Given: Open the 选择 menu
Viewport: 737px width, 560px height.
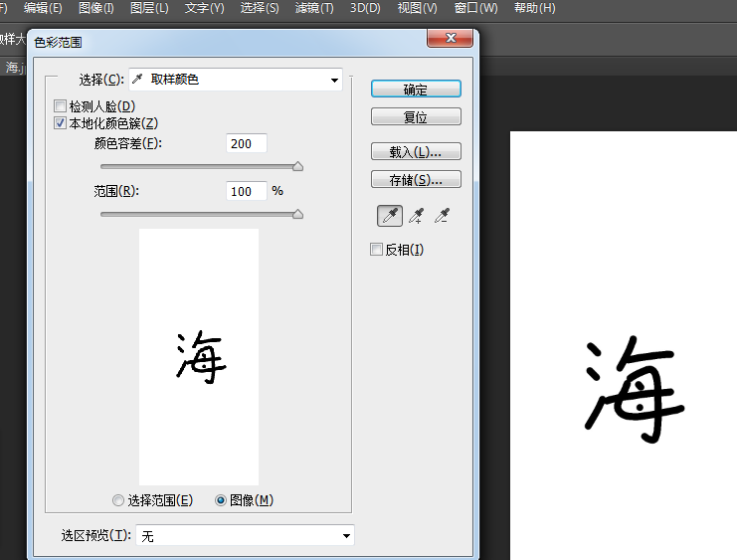Looking at the screenshot, I should 260,8.
